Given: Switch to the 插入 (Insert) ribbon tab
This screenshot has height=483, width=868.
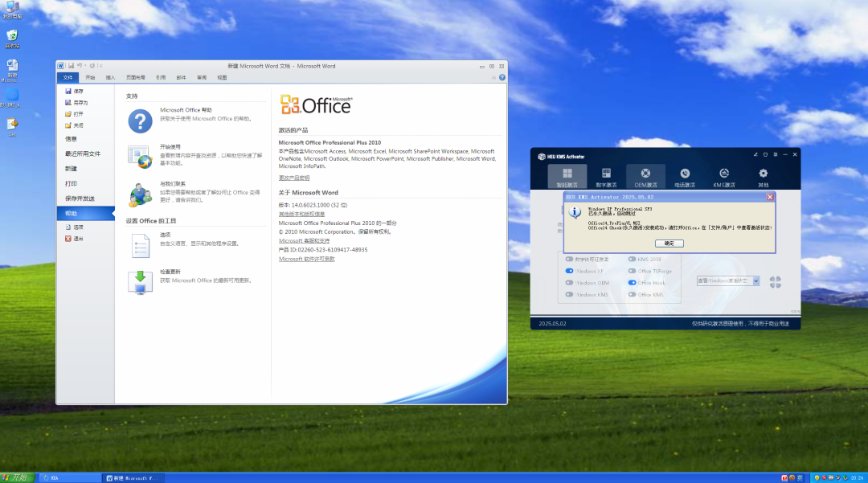Looking at the screenshot, I should coord(110,77).
